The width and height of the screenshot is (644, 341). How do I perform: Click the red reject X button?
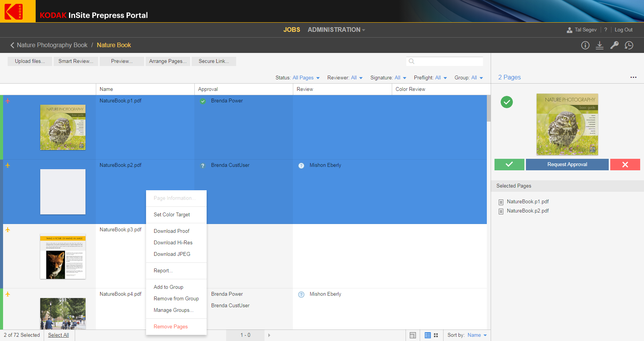[x=625, y=165]
